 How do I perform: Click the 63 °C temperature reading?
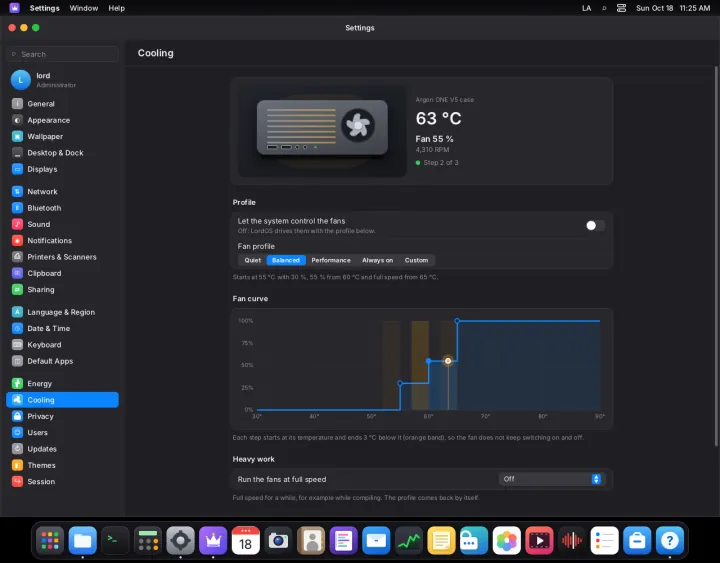coord(439,118)
